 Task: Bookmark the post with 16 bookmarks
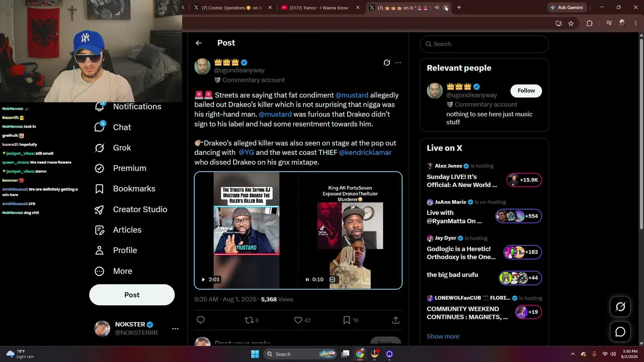pos(351,320)
